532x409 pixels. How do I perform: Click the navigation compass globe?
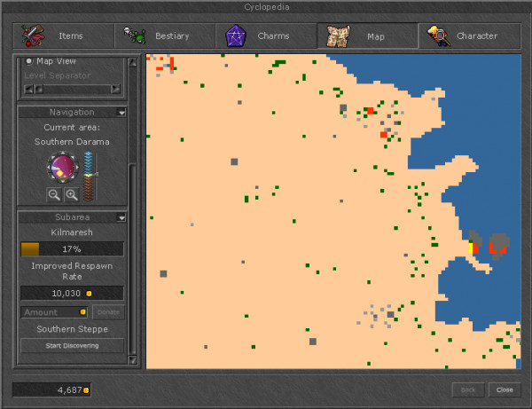click(x=62, y=168)
